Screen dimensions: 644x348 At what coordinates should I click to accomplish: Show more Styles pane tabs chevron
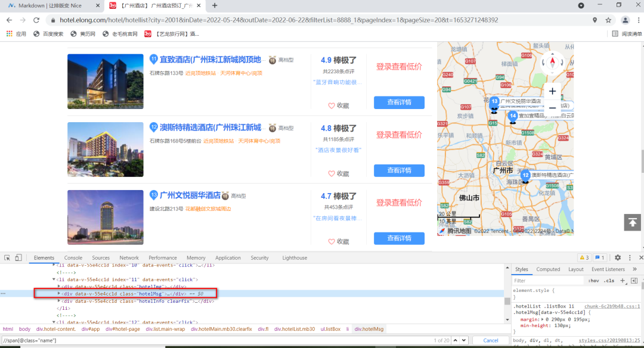point(634,269)
